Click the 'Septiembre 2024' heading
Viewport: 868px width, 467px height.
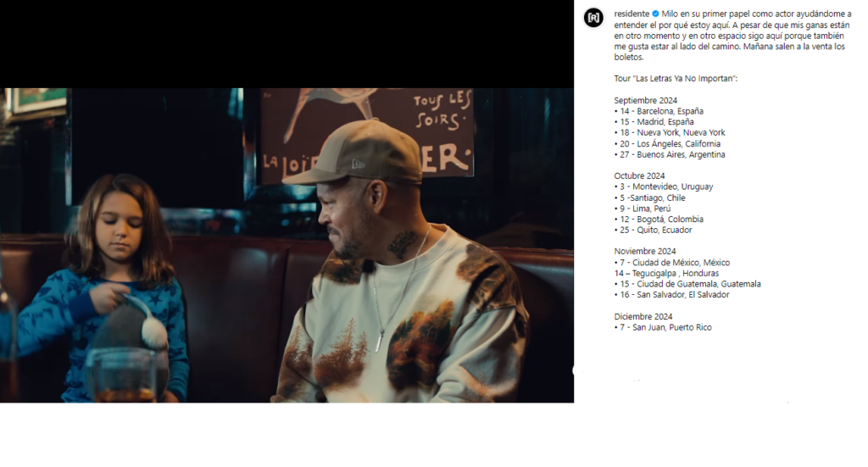(x=645, y=100)
